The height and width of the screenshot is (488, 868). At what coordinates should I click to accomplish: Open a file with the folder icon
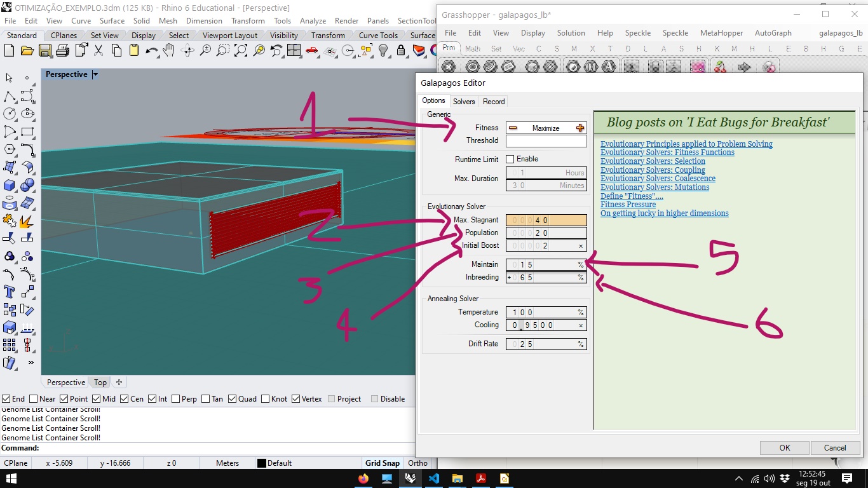(x=27, y=50)
